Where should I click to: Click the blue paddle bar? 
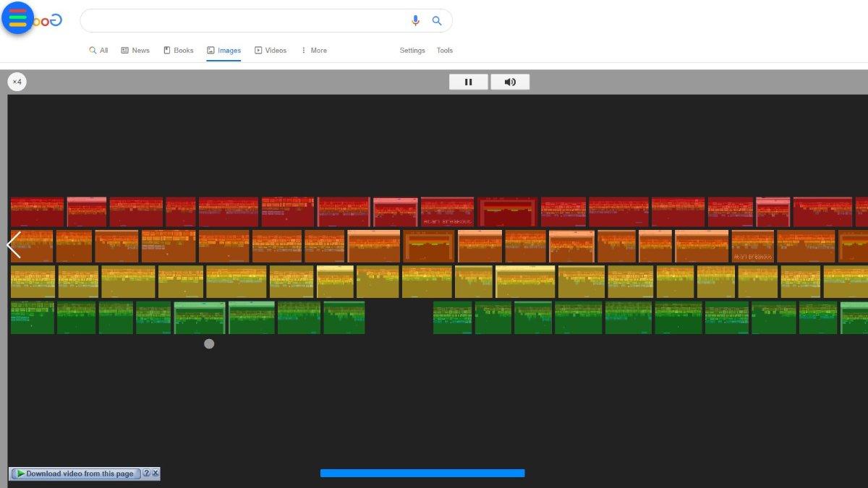tap(422, 474)
